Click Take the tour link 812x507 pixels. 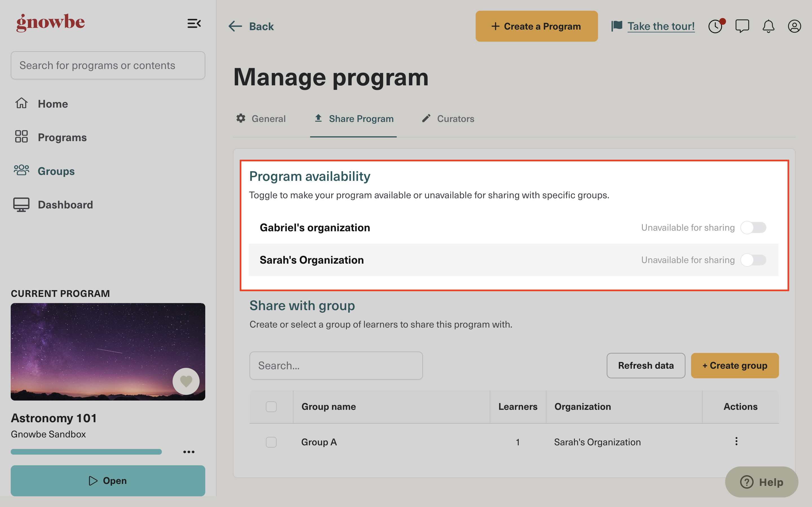pos(661,26)
